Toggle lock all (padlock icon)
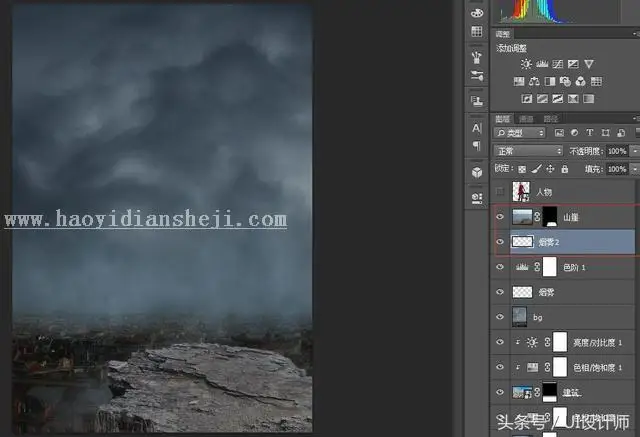The image size is (640, 437). coord(564,169)
